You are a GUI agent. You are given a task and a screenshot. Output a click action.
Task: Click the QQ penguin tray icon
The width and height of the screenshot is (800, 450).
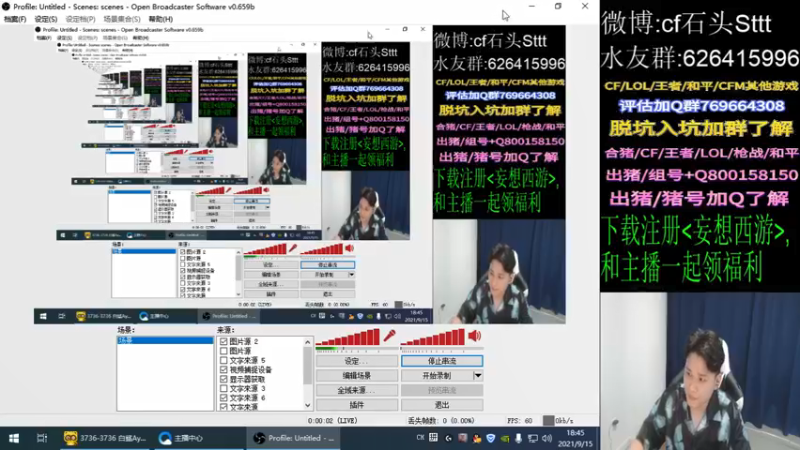tap(477, 438)
